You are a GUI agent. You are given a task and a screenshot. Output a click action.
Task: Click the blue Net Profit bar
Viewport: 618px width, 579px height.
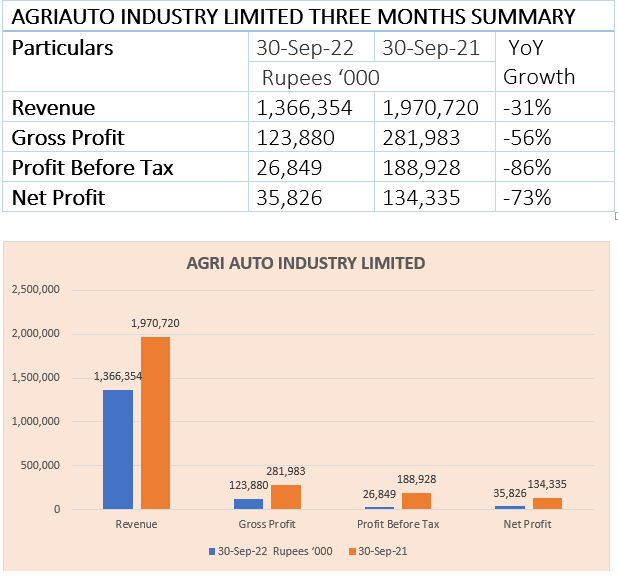click(x=510, y=507)
